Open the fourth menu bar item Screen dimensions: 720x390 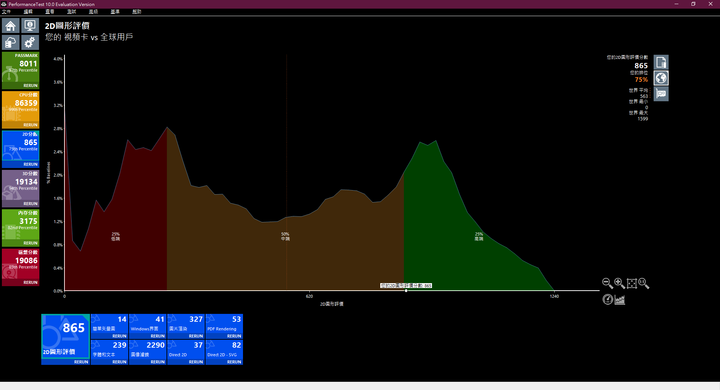[x=72, y=11]
